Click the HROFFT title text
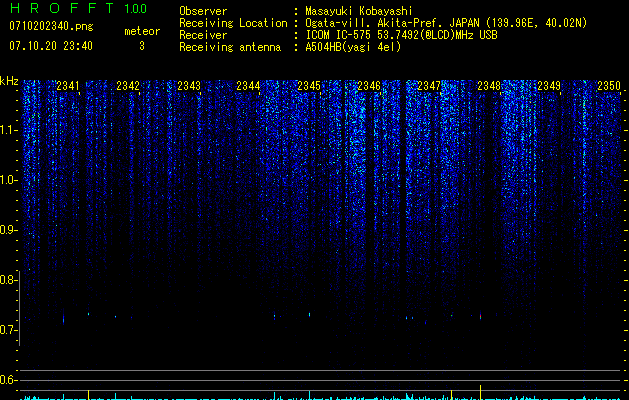Image resolution: width=629 pixels, height=400 pixels. click(x=62, y=8)
